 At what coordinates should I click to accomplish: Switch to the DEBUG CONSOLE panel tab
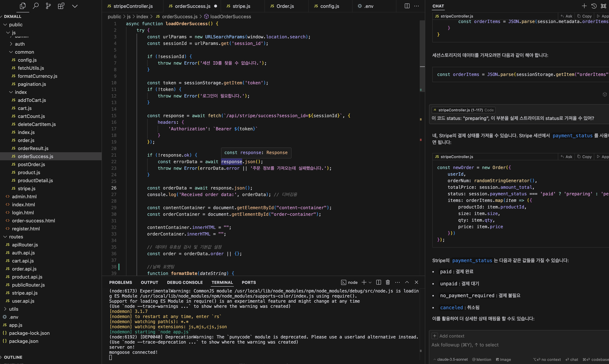tap(185, 282)
